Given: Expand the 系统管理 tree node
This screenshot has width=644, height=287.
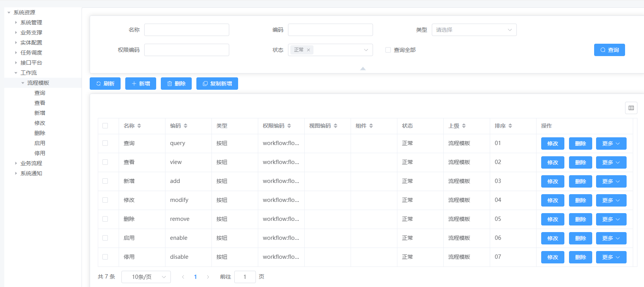Looking at the screenshot, I should [x=16, y=23].
